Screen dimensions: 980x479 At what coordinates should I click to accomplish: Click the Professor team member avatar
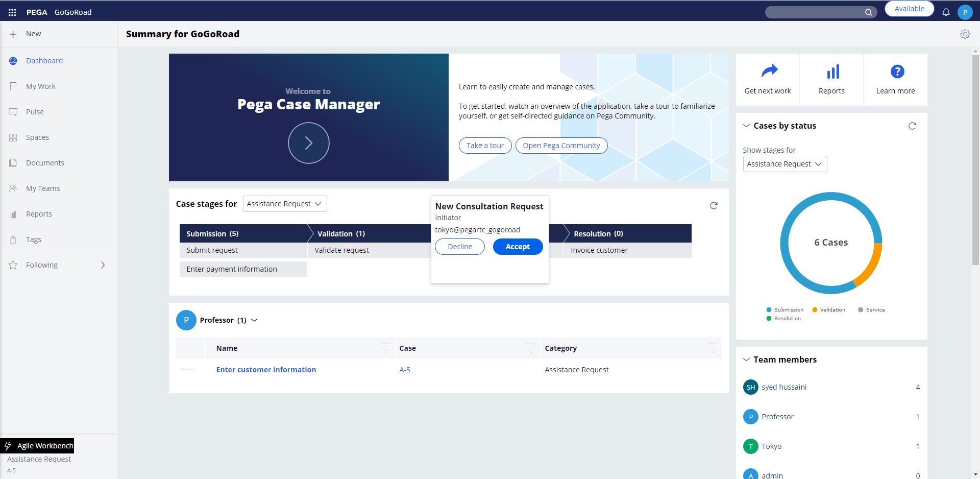coord(750,417)
